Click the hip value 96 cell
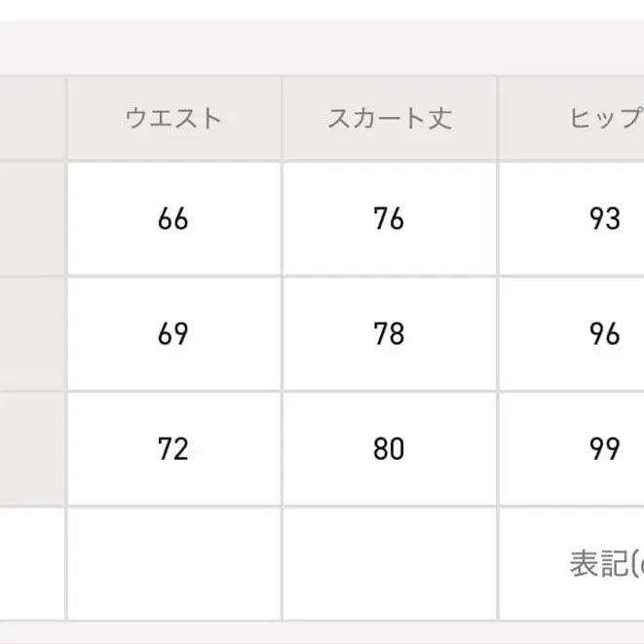The height and width of the screenshot is (644, 644). tap(604, 334)
